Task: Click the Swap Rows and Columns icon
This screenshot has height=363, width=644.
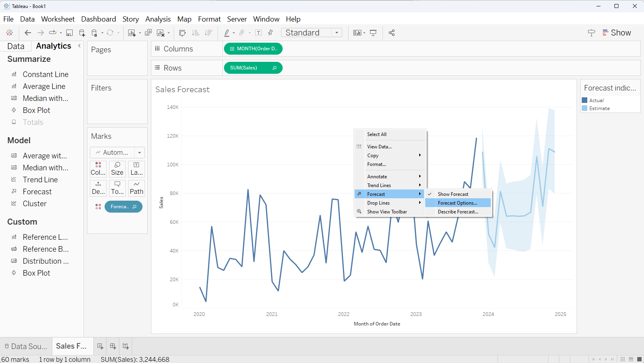Action: tap(182, 33)
